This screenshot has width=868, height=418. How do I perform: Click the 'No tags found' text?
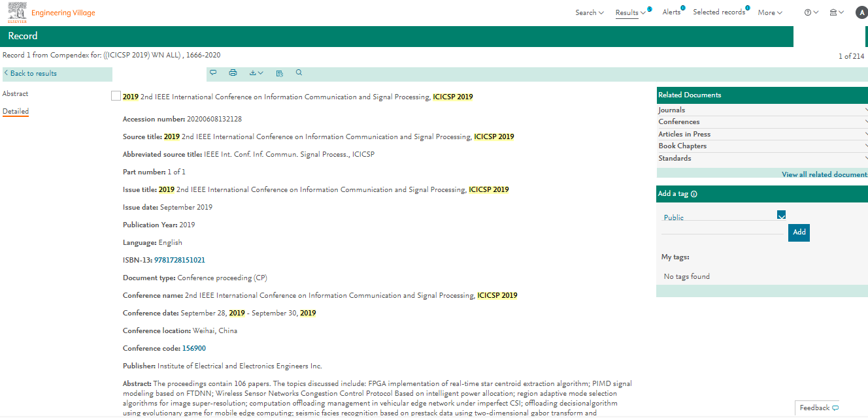point(686,276)
